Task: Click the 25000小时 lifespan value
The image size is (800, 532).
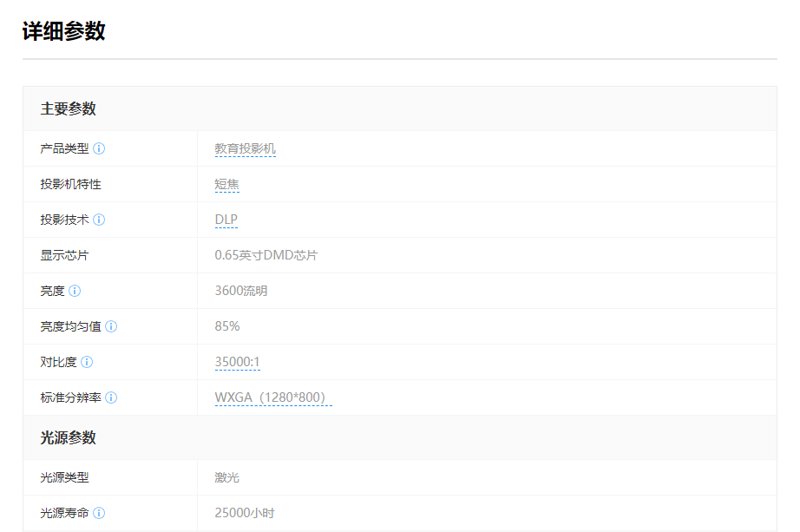Action: click(x=244, y=513)
